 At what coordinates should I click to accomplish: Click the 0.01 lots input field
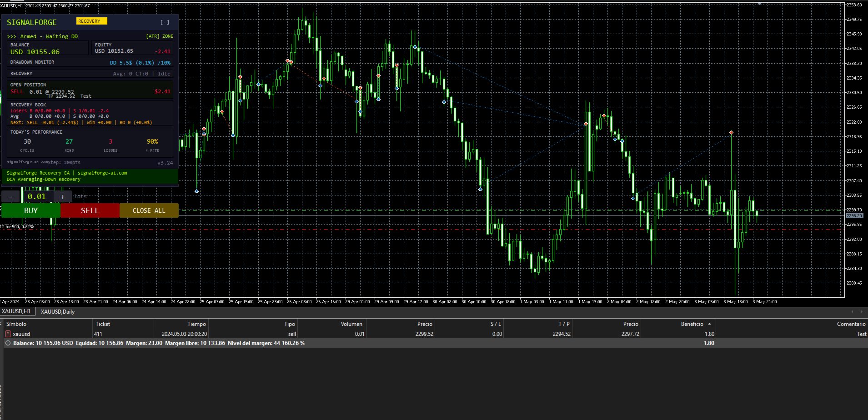[x=37, y=197]
